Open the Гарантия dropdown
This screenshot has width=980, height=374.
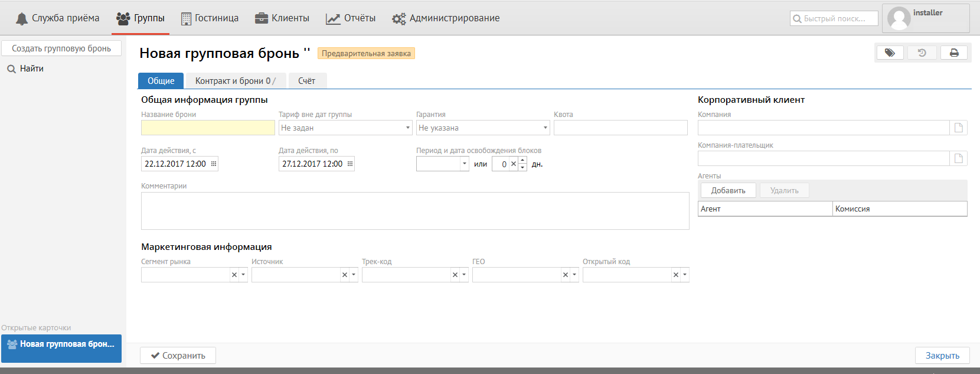[x=545, y=128]
